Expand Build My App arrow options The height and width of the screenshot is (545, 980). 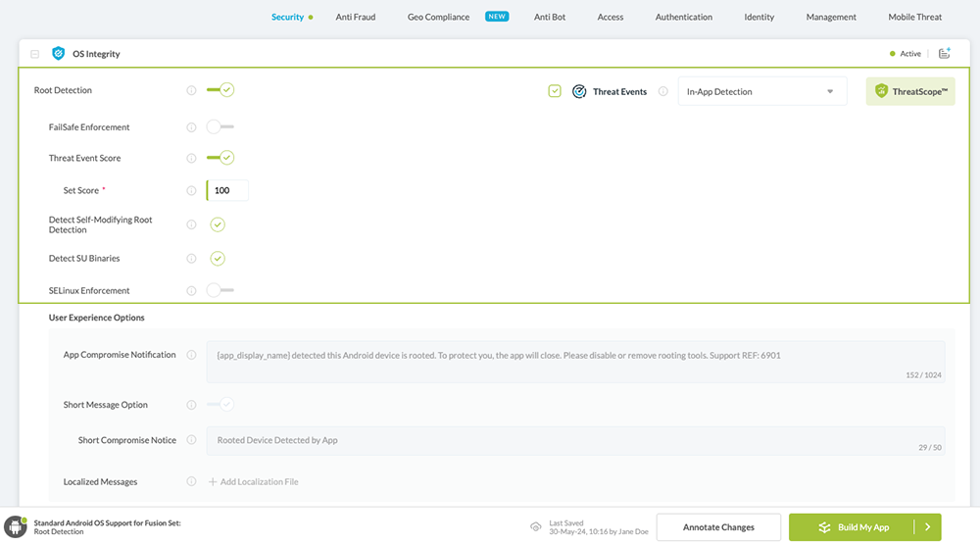coord(927,527)
